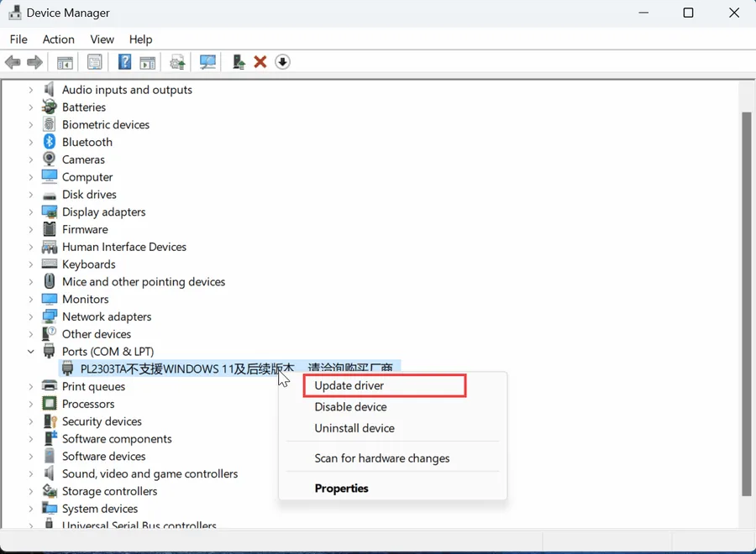Click the Audio inputs and outputs speaker icon
Viewport: 756px width, 554px height.
(x=50, y=89)
